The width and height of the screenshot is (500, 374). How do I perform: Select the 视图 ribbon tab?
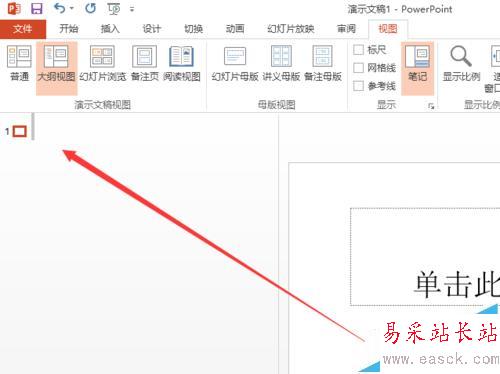[x=388, y=29]
